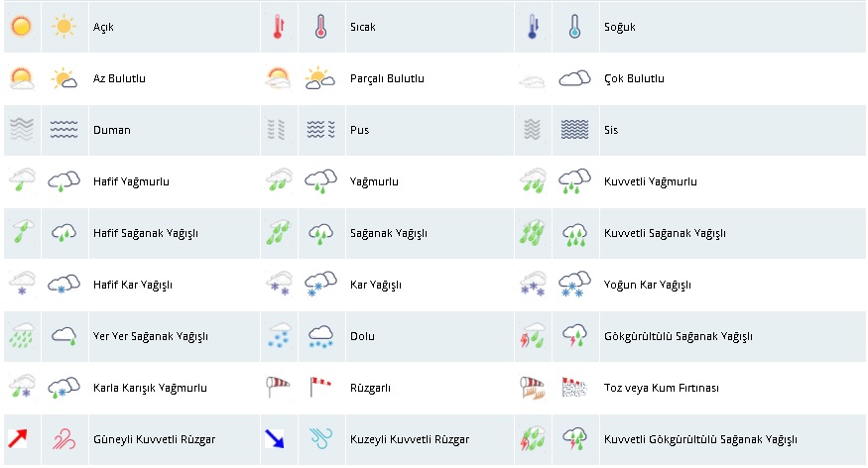
Task: Click the red arrow Güneyli wind icon
Action: coord(20,438)
